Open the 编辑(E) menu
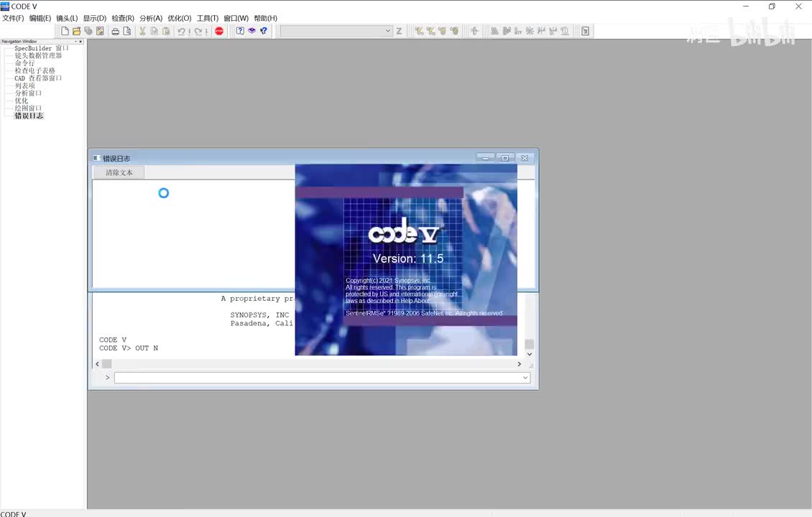Viewport: 812px width, 517px height. pos(40,18)
